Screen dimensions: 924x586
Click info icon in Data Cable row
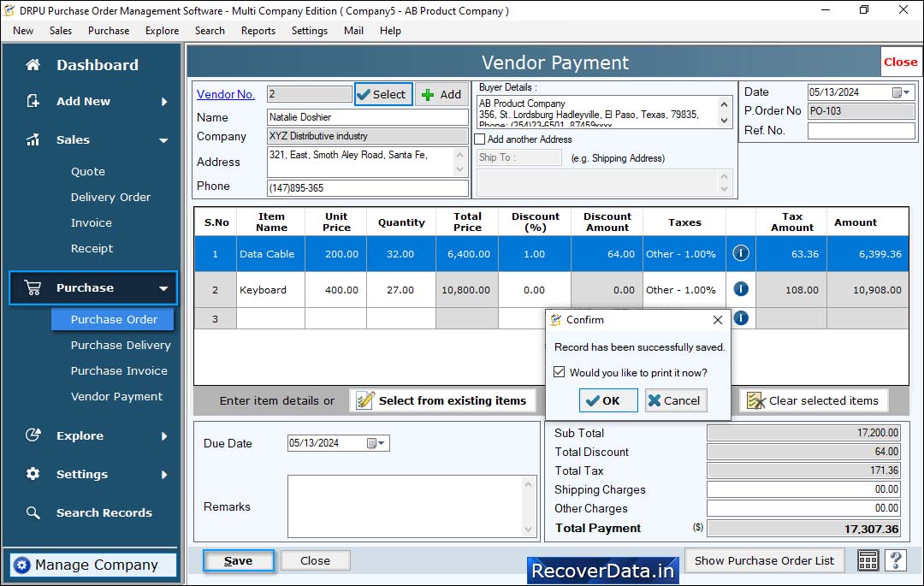click(741, 253)
